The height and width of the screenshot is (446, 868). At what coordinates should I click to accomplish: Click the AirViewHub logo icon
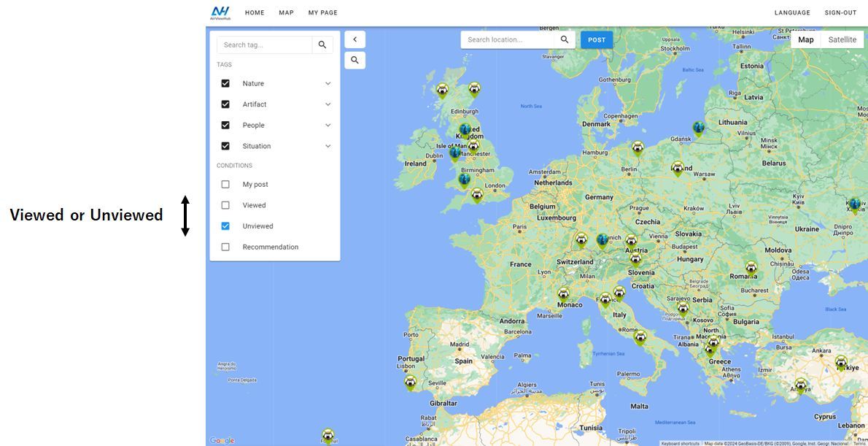[x=220, y=12]
